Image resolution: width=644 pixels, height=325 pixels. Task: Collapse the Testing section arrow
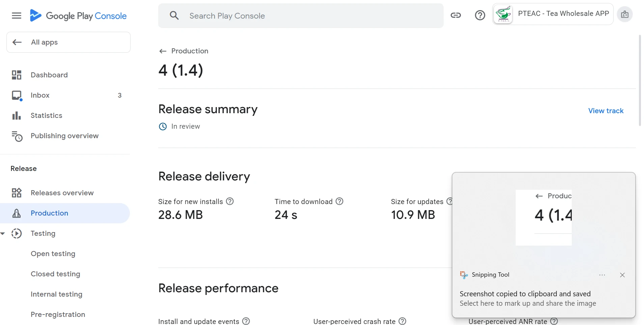point(3,233)
